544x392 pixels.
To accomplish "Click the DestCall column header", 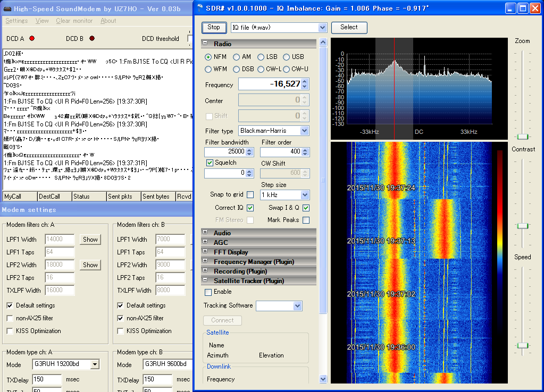I will [54, 197].
